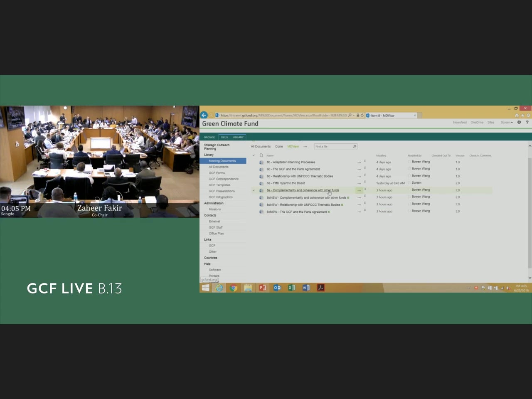This screenshot has height=399, width=532.
Task: Open the OneDrive link
Action: tap(477, 122)
